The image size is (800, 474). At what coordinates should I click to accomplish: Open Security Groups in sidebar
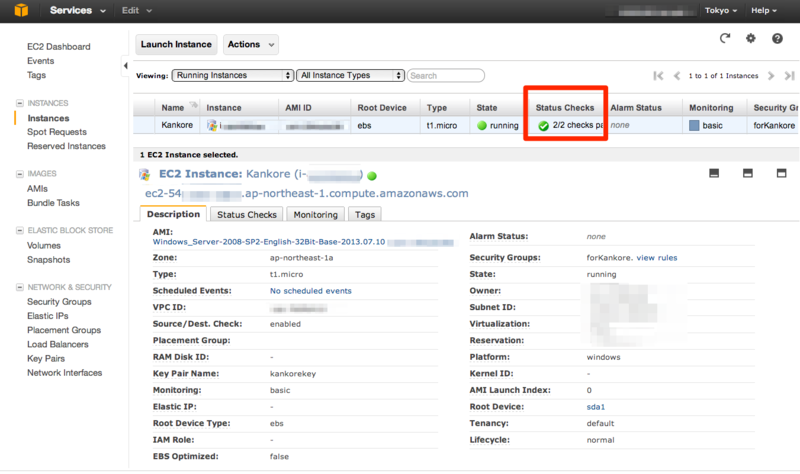59,302
